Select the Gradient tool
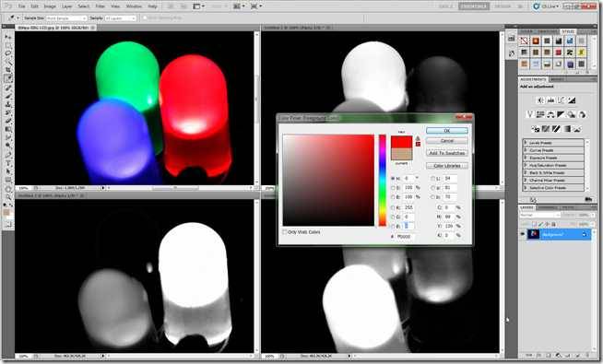Image resolution: width=603 pixels, height=364 pixels. coord(7,130)
